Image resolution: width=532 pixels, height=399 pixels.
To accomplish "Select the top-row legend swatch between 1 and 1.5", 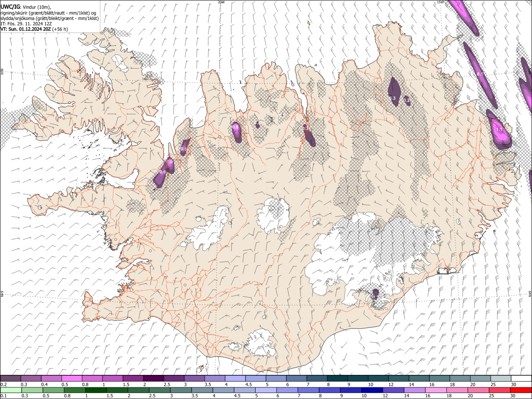I will tap(113, 379).
